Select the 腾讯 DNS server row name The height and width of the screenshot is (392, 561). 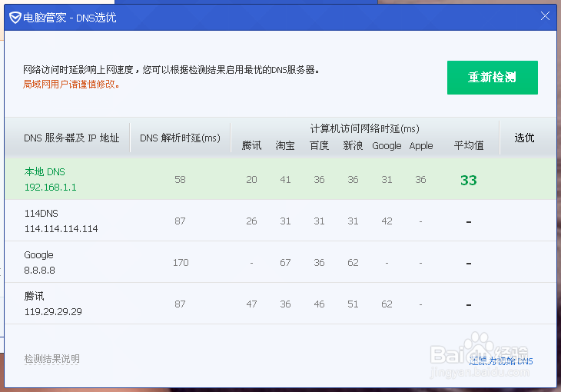[35, 296]
